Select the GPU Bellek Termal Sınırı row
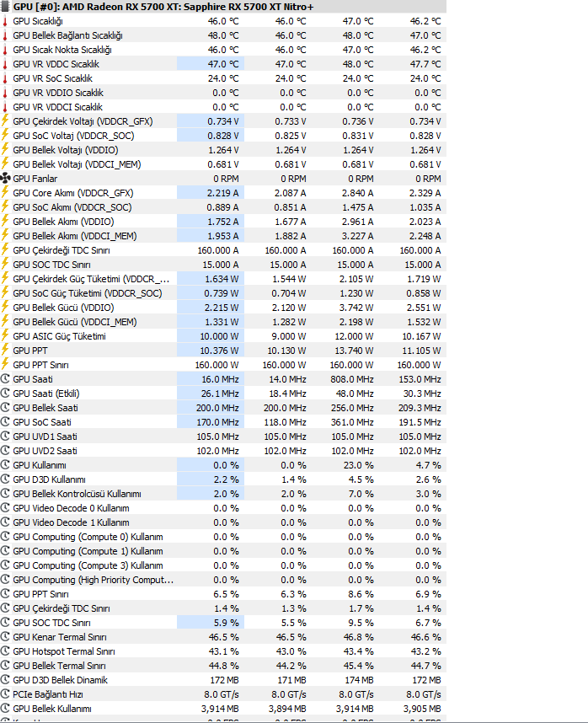 (223, 665)
